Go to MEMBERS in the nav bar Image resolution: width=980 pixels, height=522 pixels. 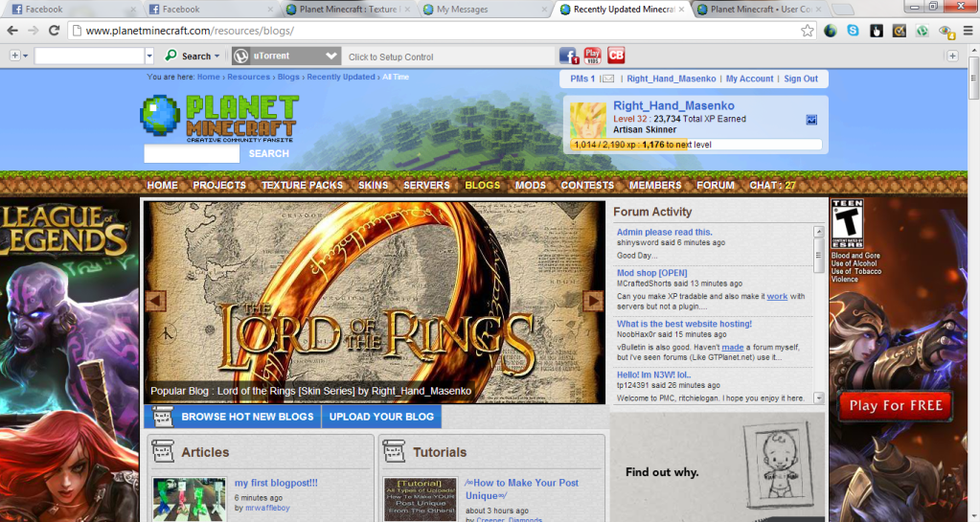655,185
